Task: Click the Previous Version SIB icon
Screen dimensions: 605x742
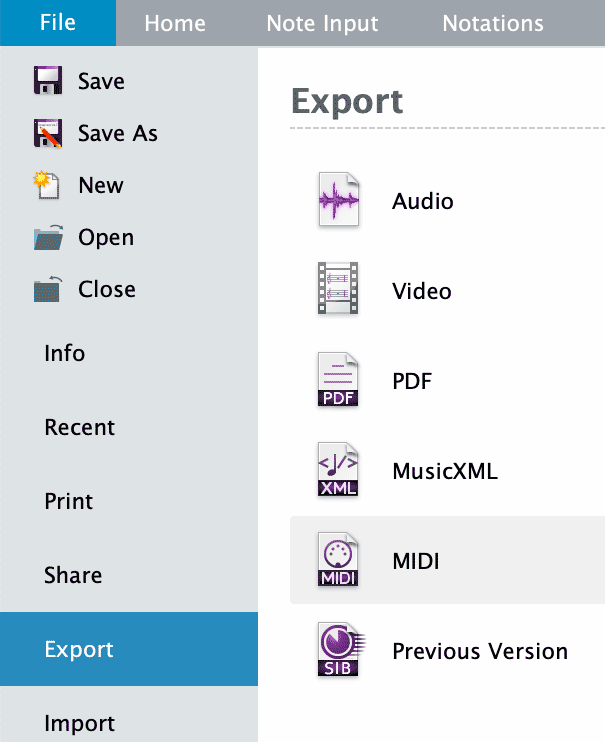Action: (337, 651)
